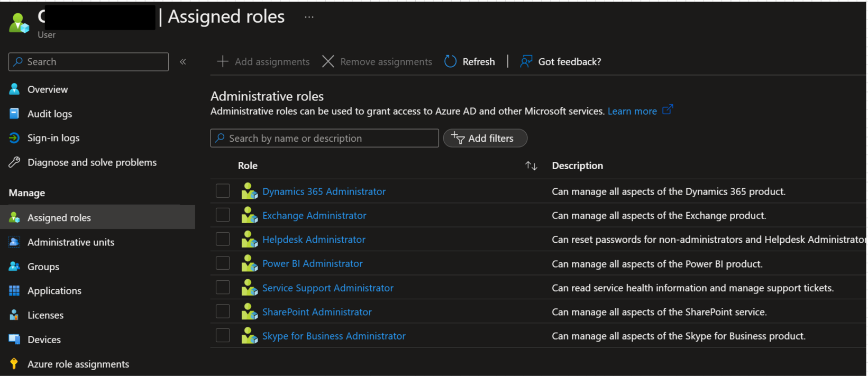
Task: Click the external link icon beside Learn more
Action: coord(668,109)
